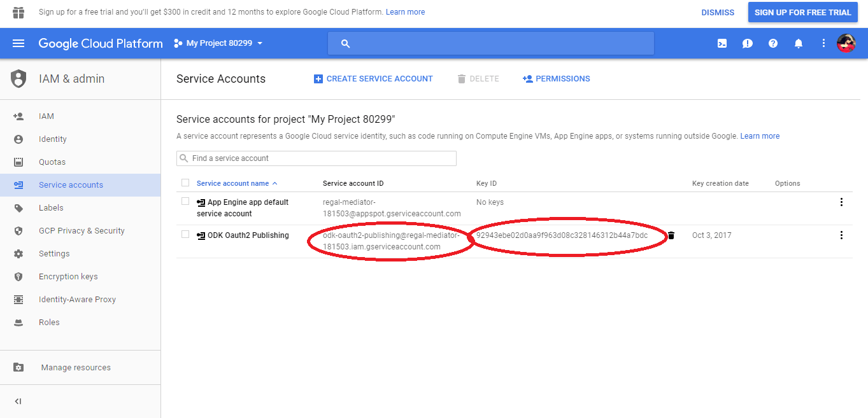Open the hamburger navigation menu
The width and height of the screenshot is (868, 418).
tap(18, 43)
